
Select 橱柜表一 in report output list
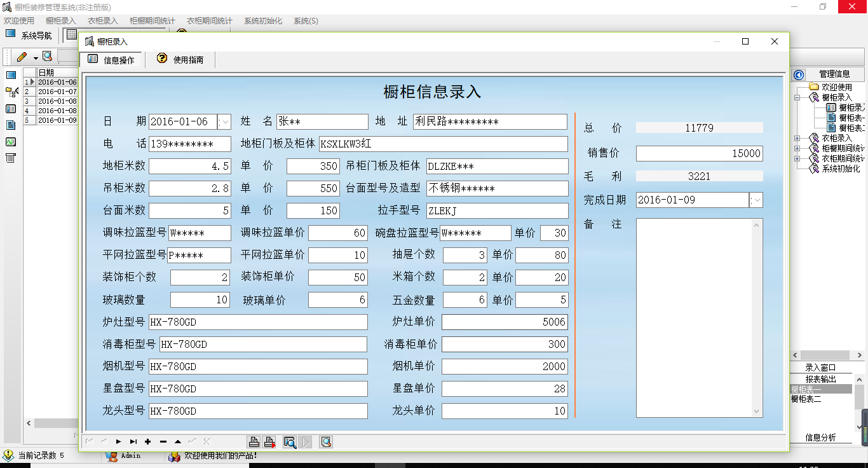(820, 389)
